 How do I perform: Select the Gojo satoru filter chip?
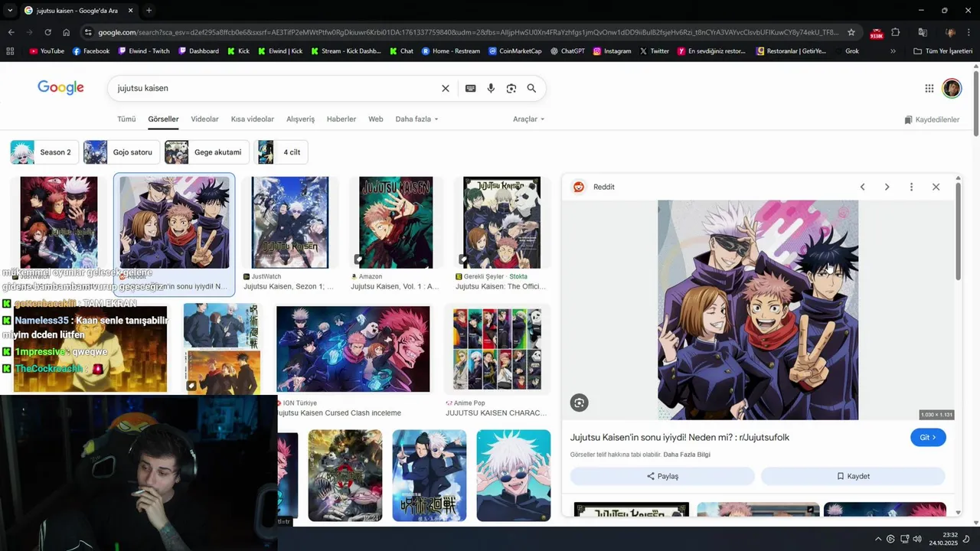point(121,152)
